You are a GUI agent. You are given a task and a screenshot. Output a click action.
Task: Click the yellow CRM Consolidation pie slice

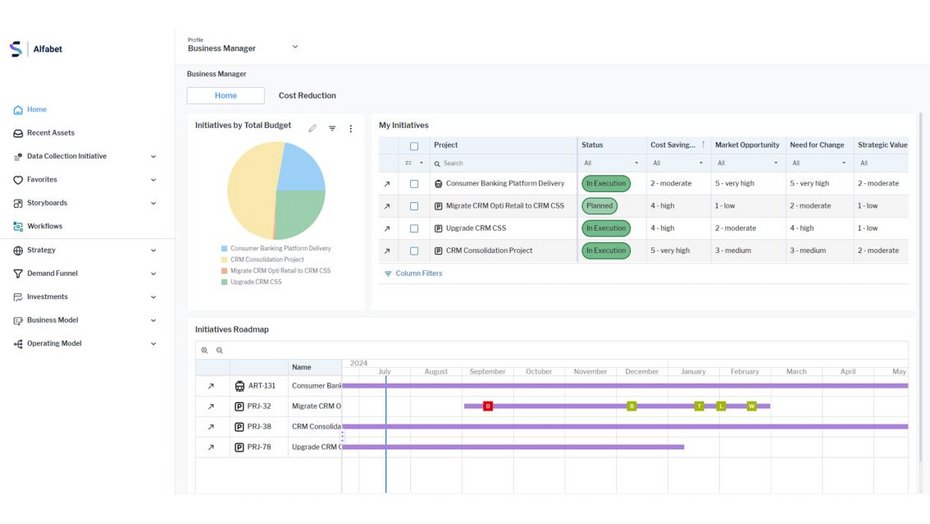pyautogui.click(x=250, y=190)
